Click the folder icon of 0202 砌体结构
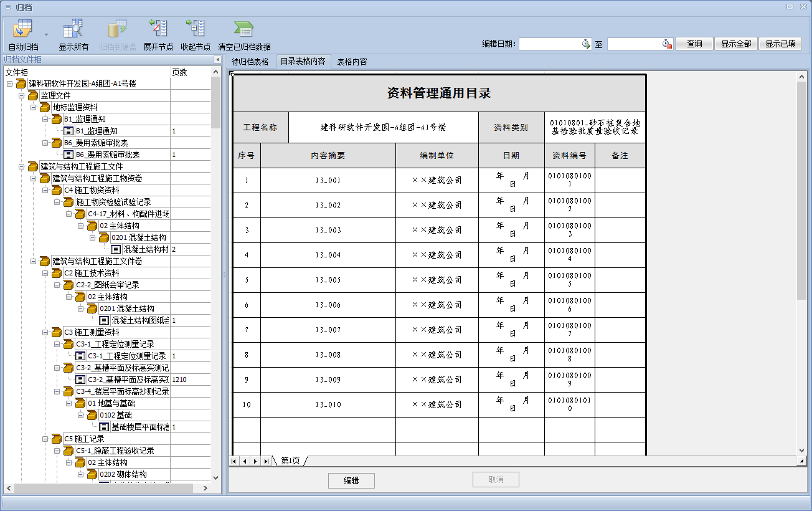 tap(92, 474)
